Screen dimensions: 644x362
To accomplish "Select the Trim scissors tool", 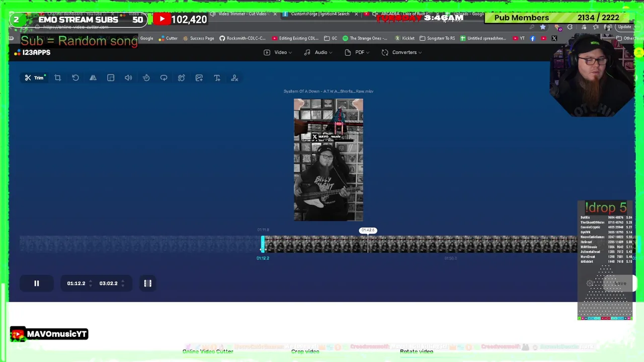I will [x=34, y=78].
